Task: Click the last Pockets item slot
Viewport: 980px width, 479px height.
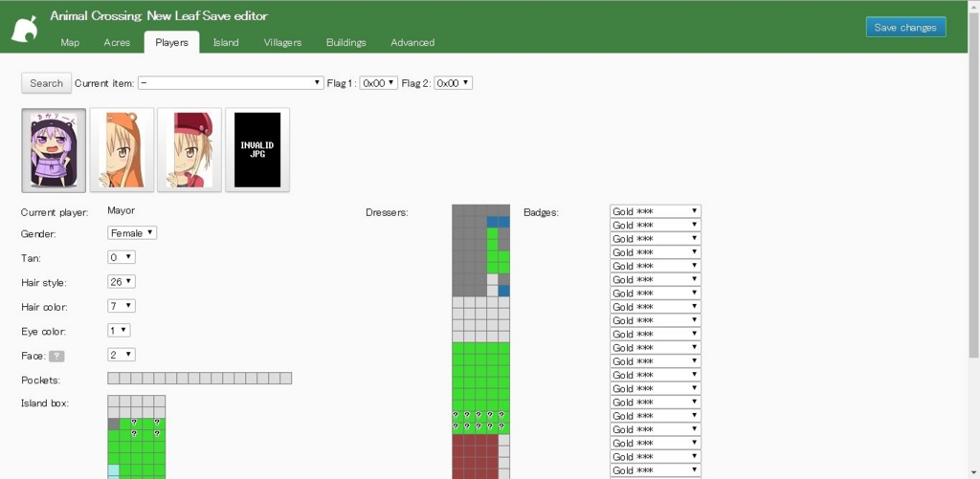Action: [285, 379]
